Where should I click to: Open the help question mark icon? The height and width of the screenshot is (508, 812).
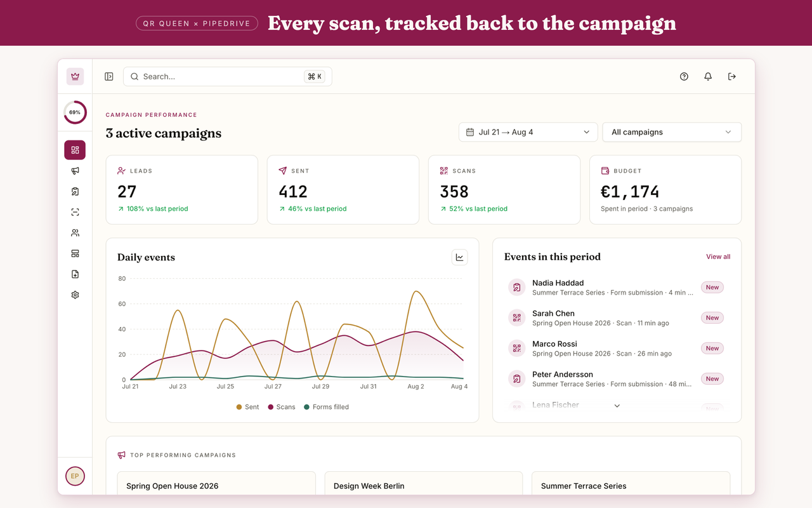(684, 76)
